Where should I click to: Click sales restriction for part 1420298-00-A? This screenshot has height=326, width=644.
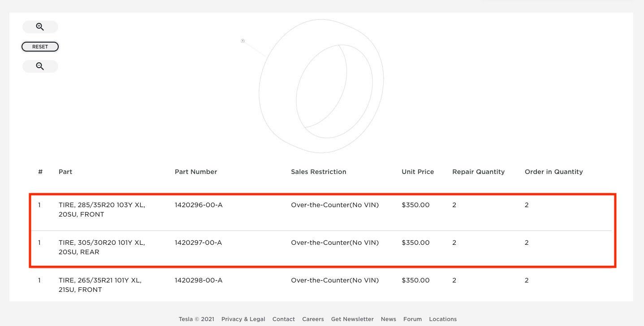click(335, 280)
